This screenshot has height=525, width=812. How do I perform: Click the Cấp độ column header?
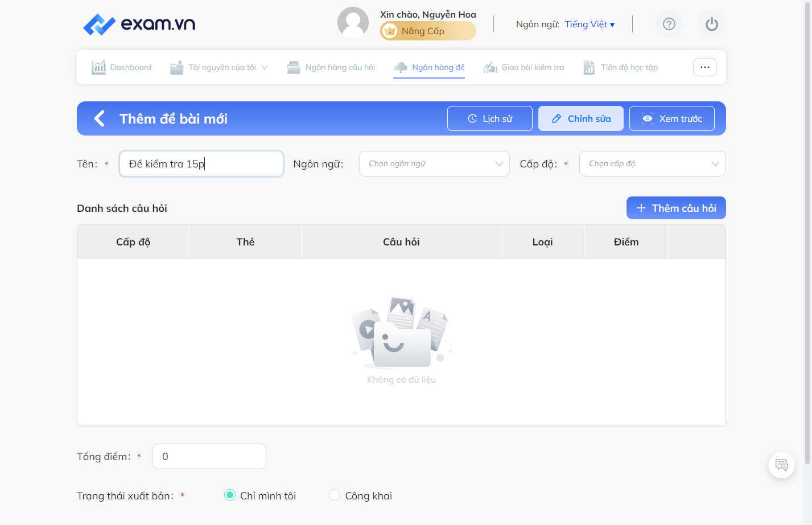(x=133, y=242)
